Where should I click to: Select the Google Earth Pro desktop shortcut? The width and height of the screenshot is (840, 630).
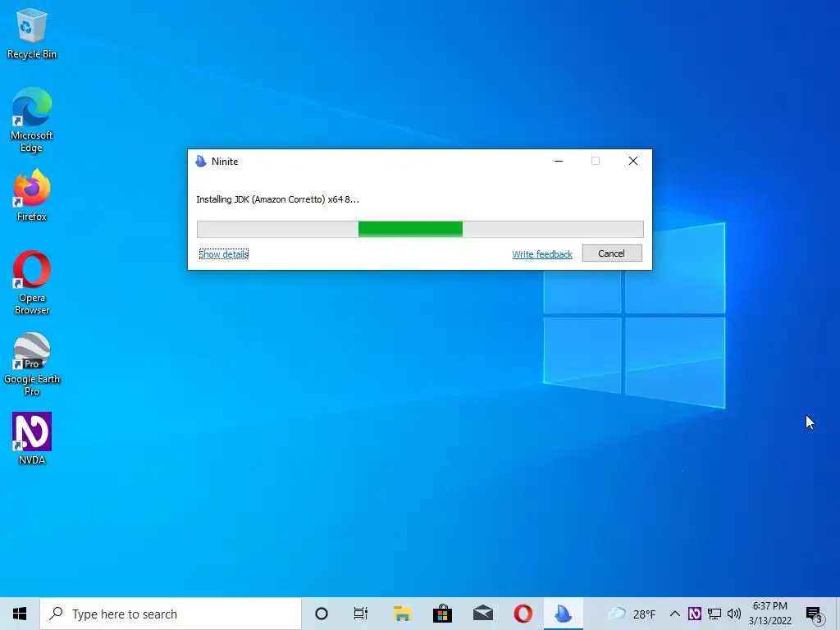(x=32, y=364)
